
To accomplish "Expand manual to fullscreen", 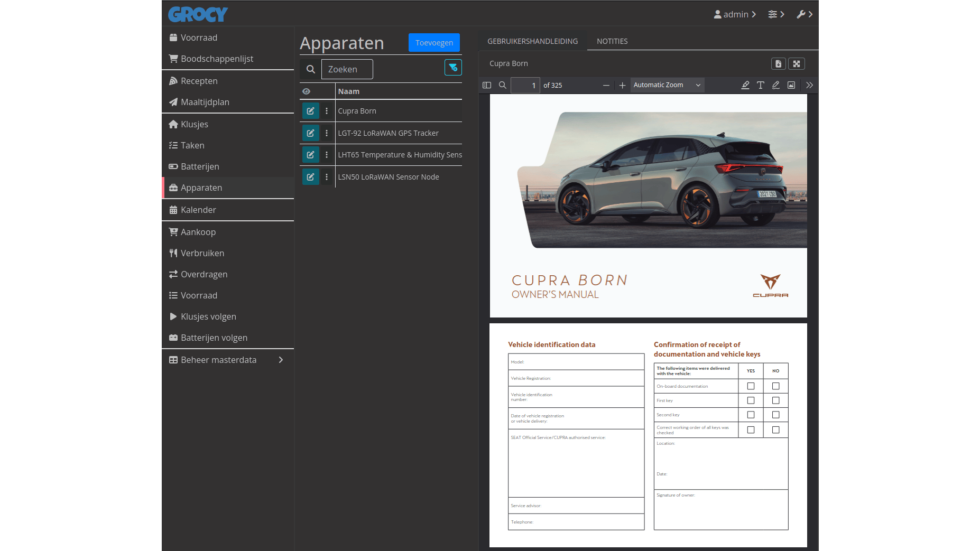I will coord(797,64).
